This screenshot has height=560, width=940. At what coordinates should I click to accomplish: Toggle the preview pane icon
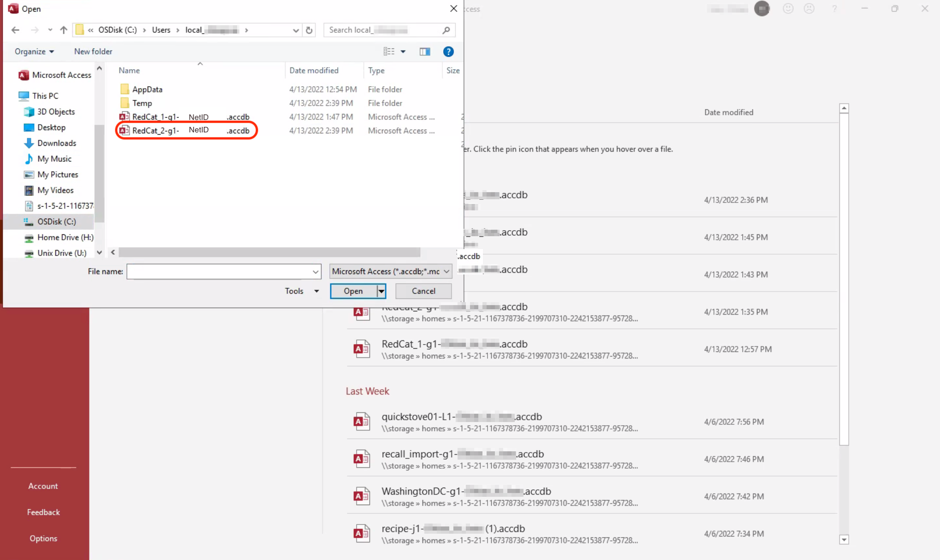tap(424, 52)
